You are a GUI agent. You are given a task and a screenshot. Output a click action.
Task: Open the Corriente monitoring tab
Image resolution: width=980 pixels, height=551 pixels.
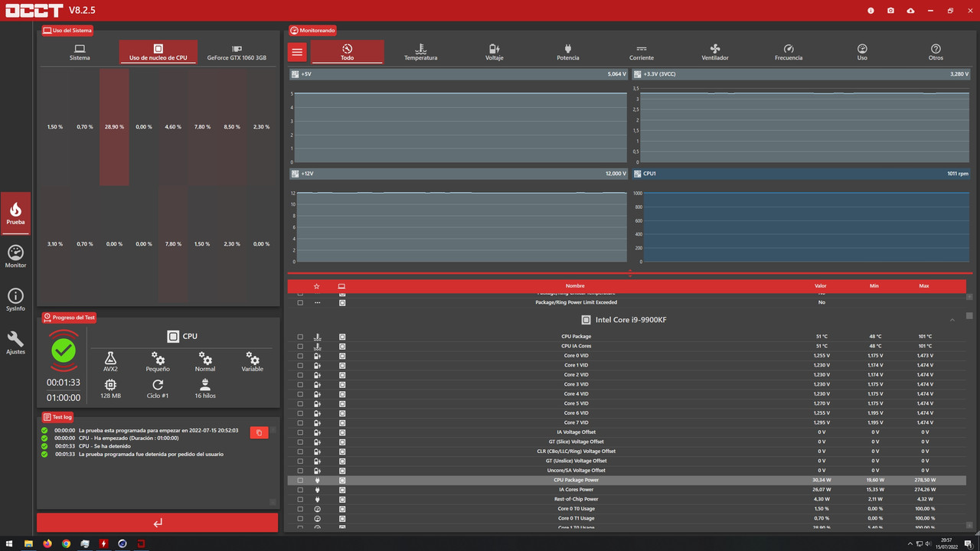642,52
